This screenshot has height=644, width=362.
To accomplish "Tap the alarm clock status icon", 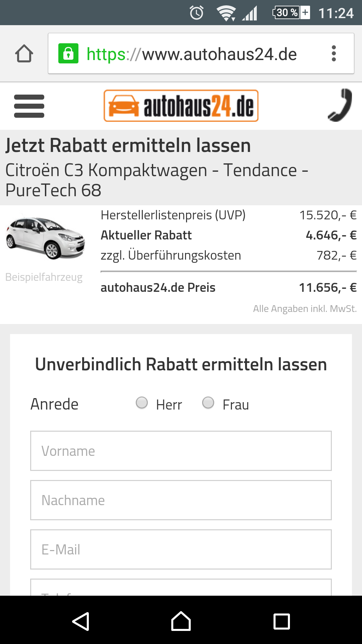I will pyautogui.click(x=197, y=13).
